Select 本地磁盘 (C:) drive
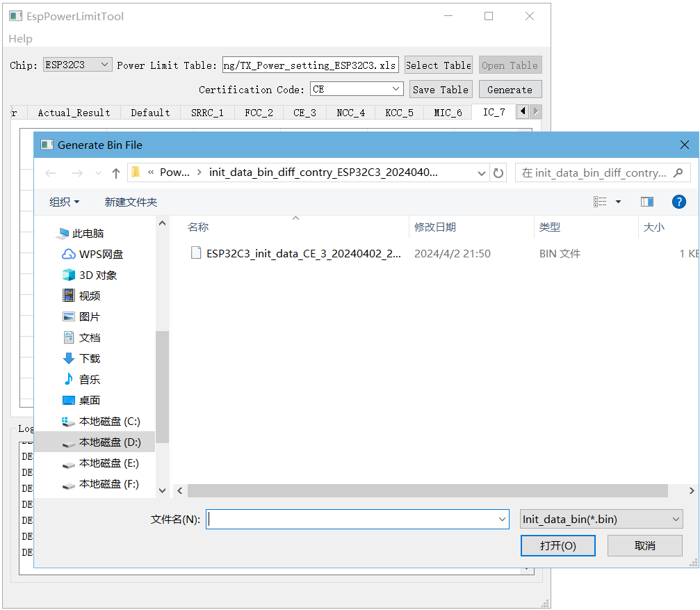 (x=108, y=422)
